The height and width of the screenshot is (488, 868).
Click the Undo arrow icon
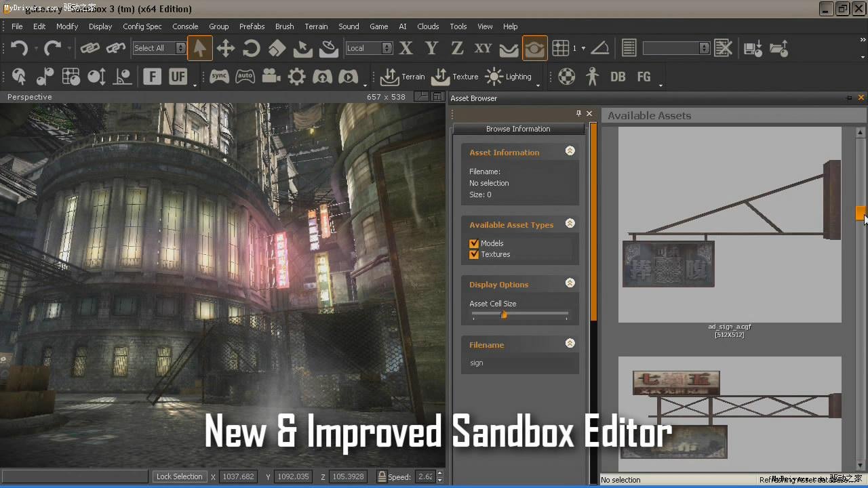tap(18, 48)
